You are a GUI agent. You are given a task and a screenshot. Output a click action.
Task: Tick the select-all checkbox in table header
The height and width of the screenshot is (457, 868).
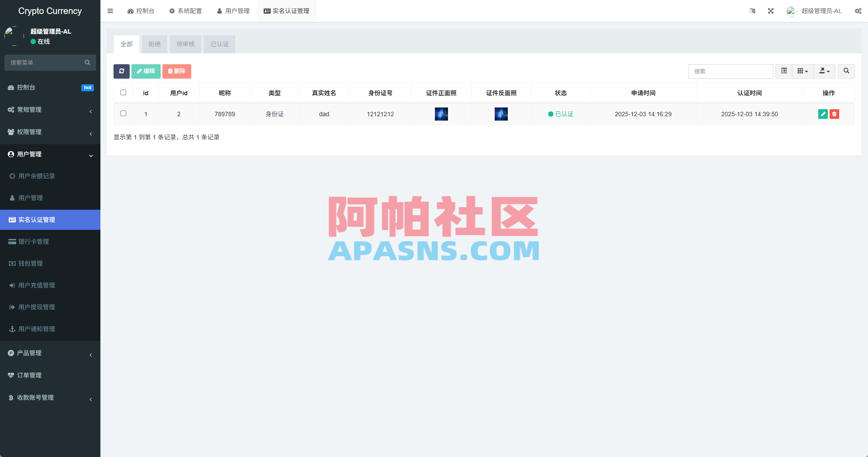click(x=123, y=93)
